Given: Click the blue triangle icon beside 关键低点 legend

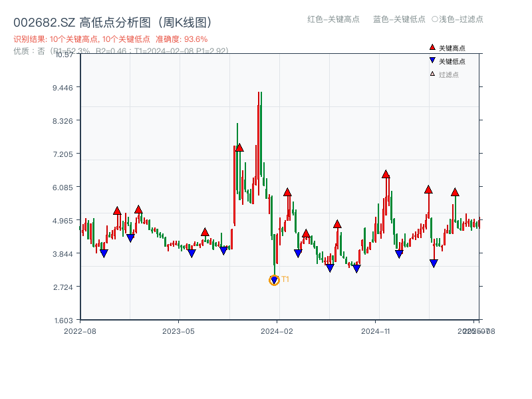Looking at the screenshot, I should click(x=432, y=61).
